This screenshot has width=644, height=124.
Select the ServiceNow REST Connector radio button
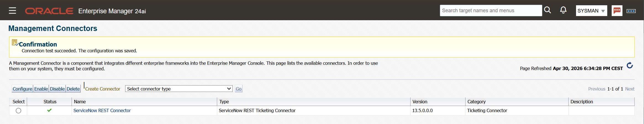tap(19, 111)
